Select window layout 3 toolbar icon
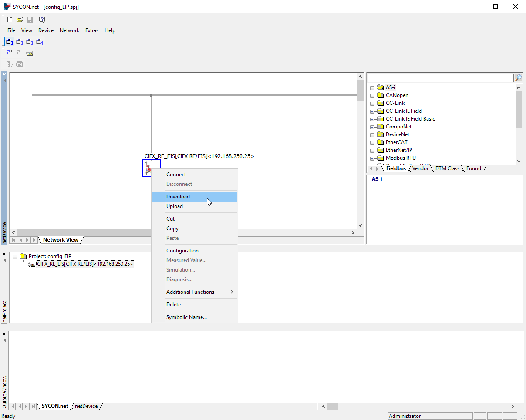The width and height of the screenshot is (526, 420). pyautogui.click(x=30, y=42)
